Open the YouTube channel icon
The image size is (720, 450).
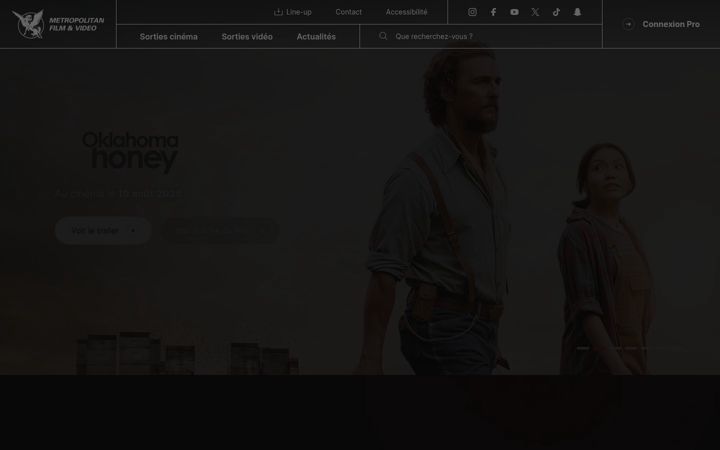[x=514, y=12]
